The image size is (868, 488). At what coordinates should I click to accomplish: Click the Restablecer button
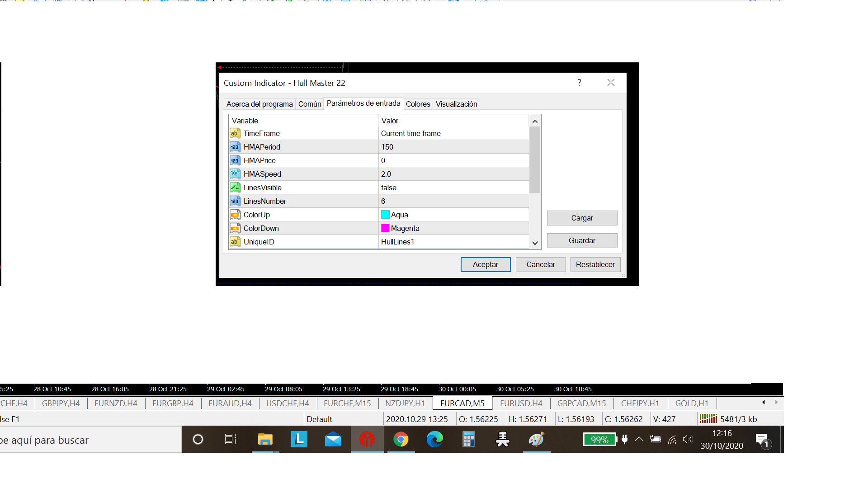pos(595,264)
